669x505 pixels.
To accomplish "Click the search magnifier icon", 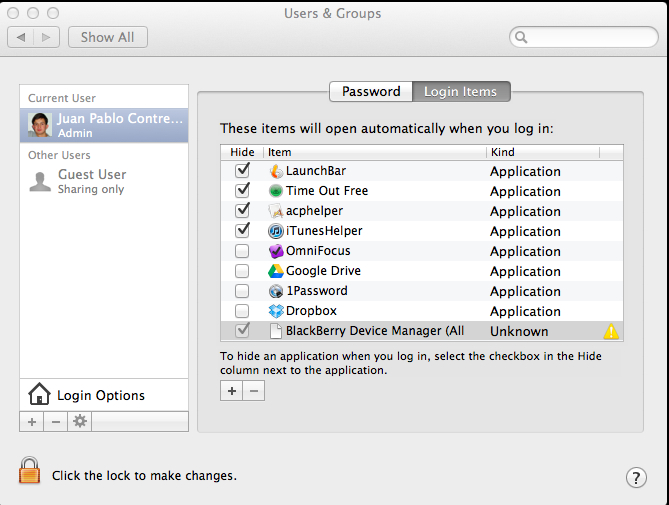I will tap(521, 38).
